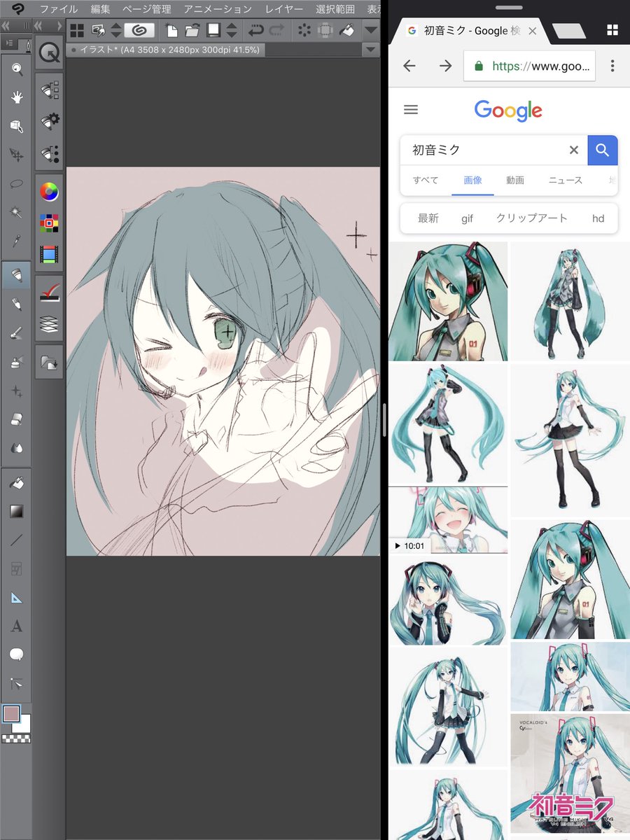Open the 編集 menu
The width and height of the screenshot is (630, 840).
101,9
